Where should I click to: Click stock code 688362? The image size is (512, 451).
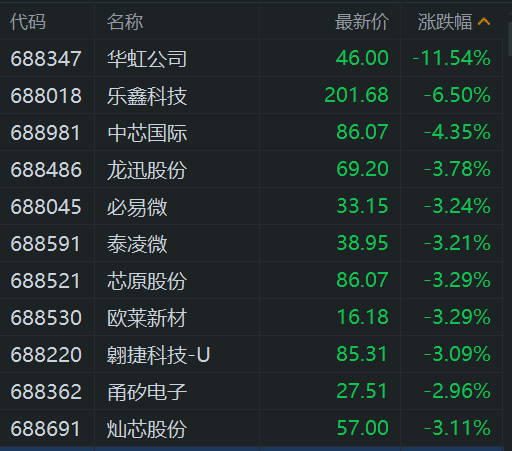[46, 392]
